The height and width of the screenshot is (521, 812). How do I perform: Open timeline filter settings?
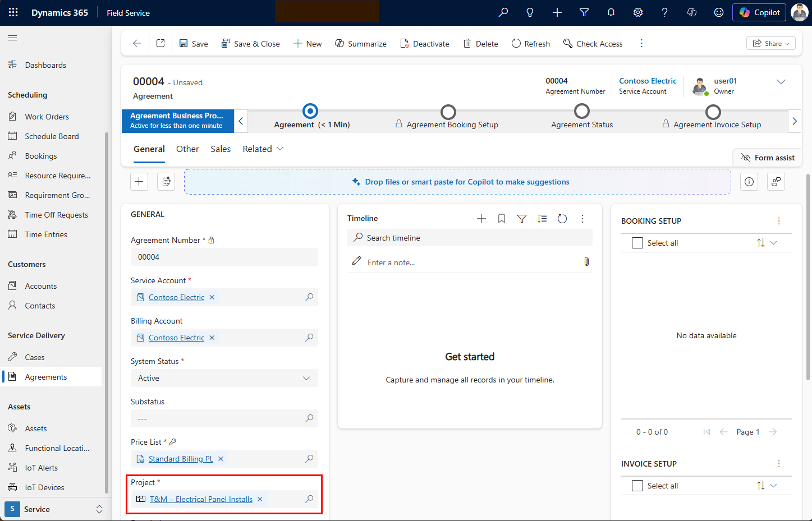(x=521, y=218)
